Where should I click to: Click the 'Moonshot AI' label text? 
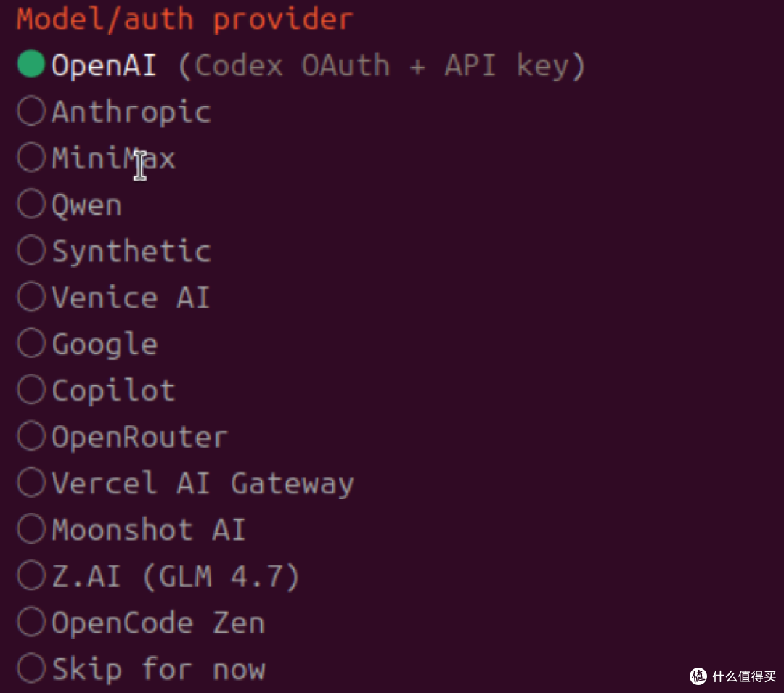[149, 530]
